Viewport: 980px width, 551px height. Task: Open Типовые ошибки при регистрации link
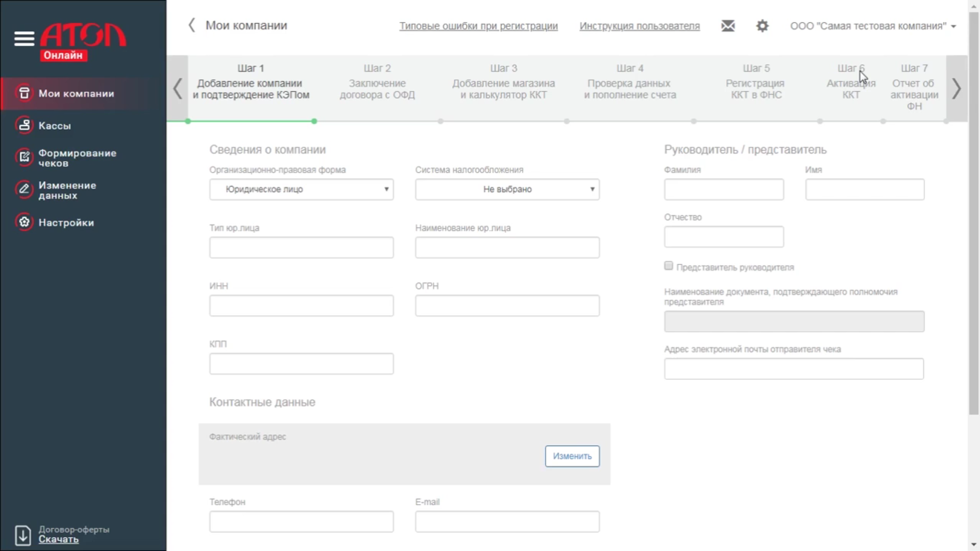click(478, 26)
